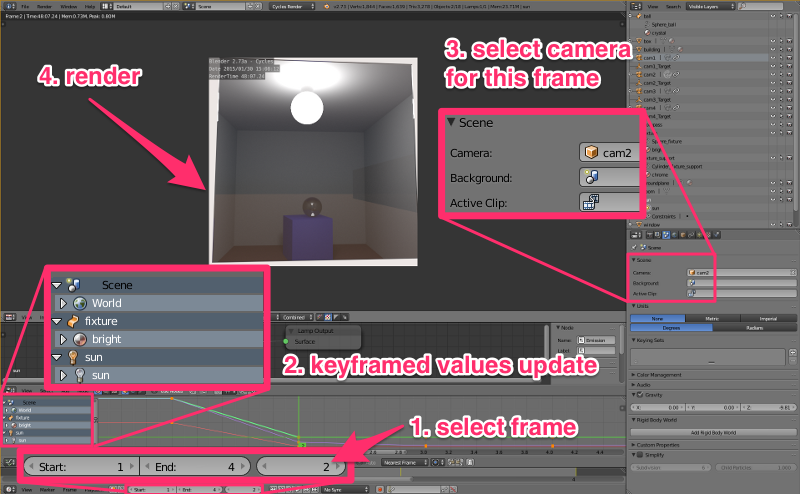The height and width of the screenshot is (494, 800).
Task: Toggle visibility eye of box object
Action: (772, 41)
